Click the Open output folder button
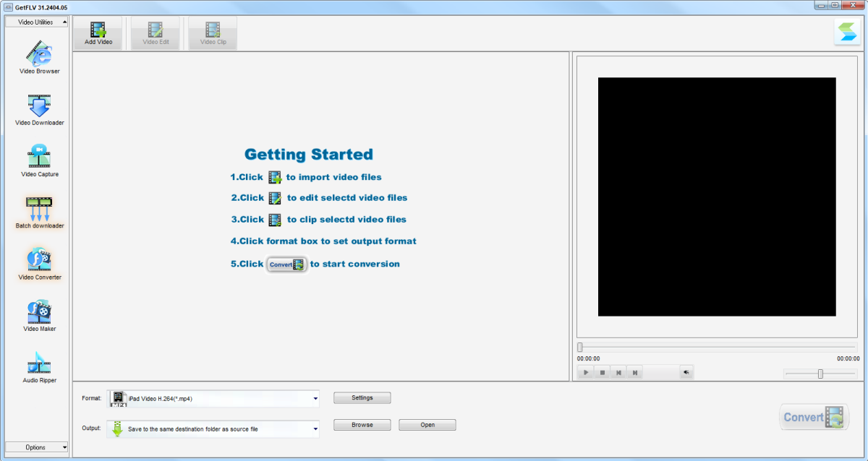The image size is (868, 461). tap(427, 425)
